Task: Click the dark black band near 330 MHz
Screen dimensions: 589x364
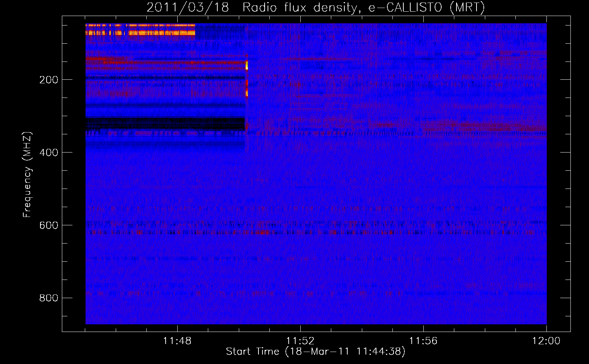Action: (x=165, y=124)
